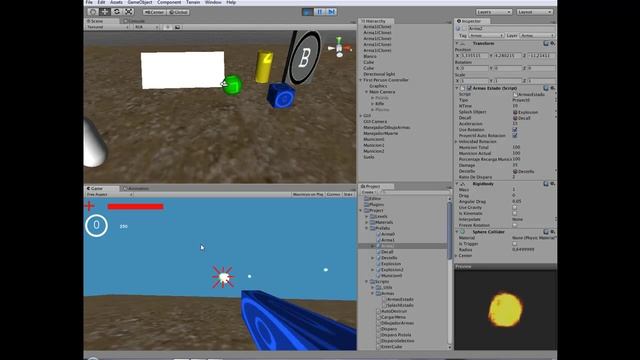This screenshot has height=360, width=640.
Task: Open Armas Estado script help icon
Action: [546, 88]
